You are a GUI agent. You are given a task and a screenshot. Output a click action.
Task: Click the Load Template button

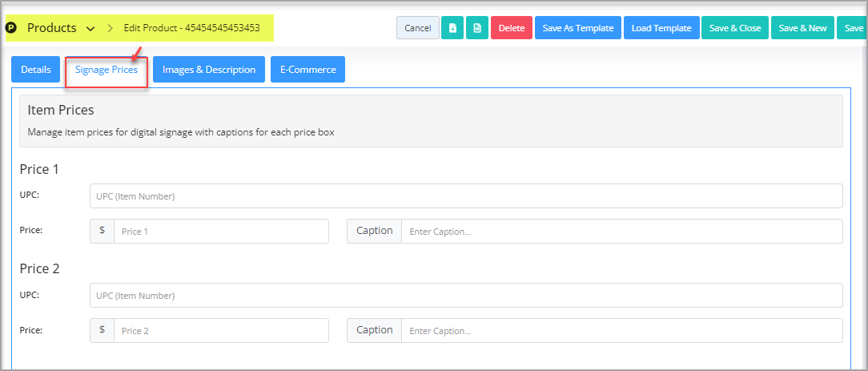(661, 28)
